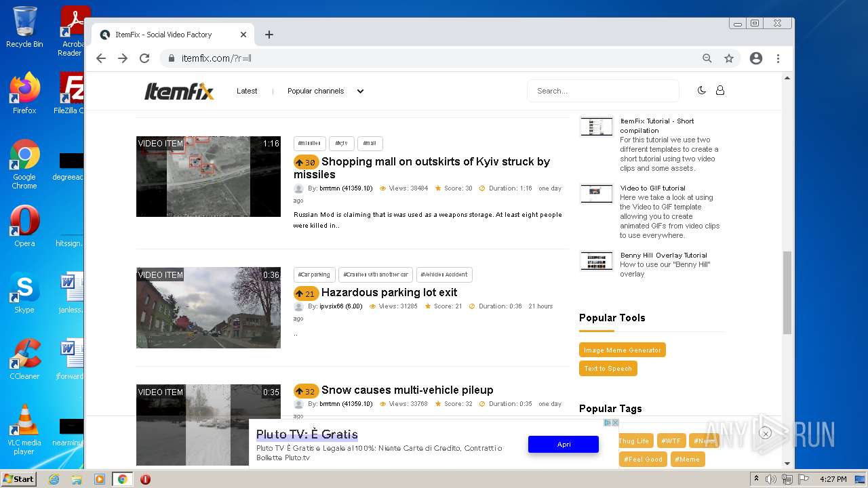The height and width of the screenshot is (488, 868).
Task: Select the #missiles tag
Action: (309, 143)
